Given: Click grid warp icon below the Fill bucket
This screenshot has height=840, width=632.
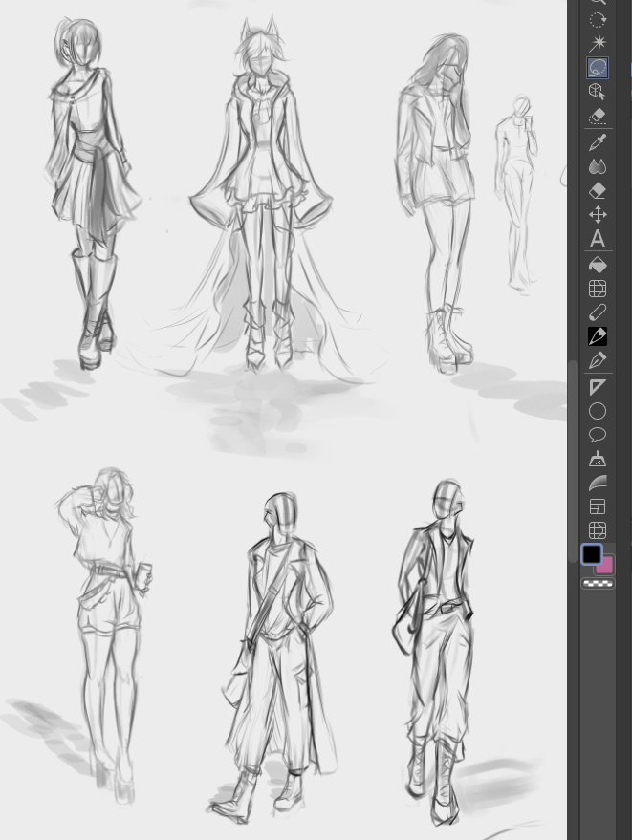Looking at the screenshot, I should pyautogui.click(x=598, y=289).
